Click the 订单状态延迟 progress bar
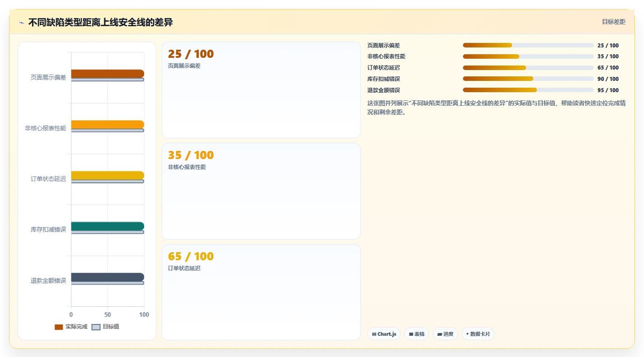 (528, 68)
